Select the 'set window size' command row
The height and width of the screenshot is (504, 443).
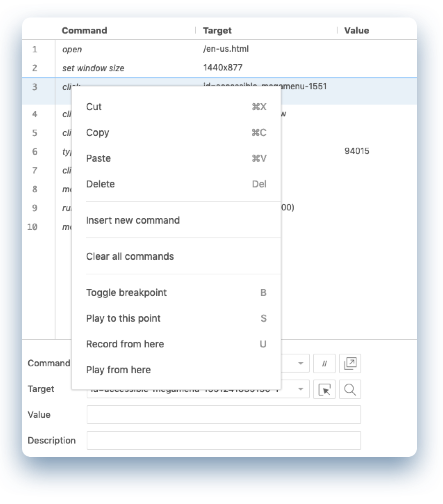(x=219, y=68)
